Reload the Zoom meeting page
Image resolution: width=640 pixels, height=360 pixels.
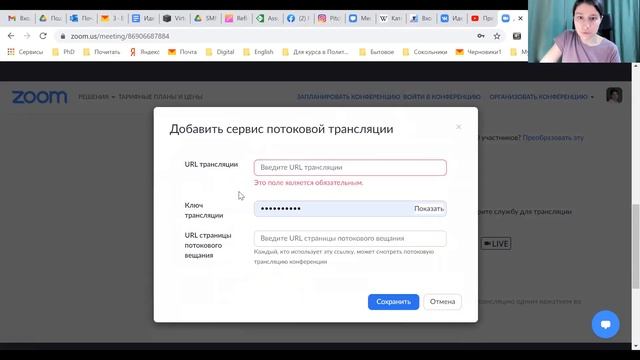tap(43, 36)
